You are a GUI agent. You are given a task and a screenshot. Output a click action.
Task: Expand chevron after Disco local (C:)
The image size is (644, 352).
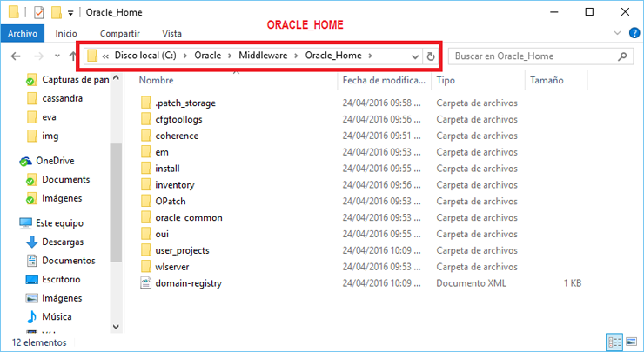tap(185, 56)
